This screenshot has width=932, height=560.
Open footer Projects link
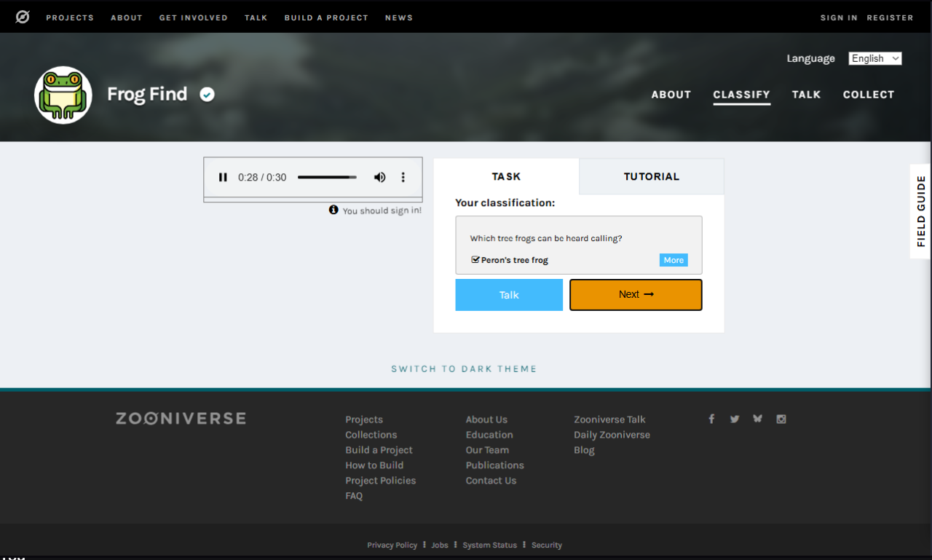[x=364, y=419]
